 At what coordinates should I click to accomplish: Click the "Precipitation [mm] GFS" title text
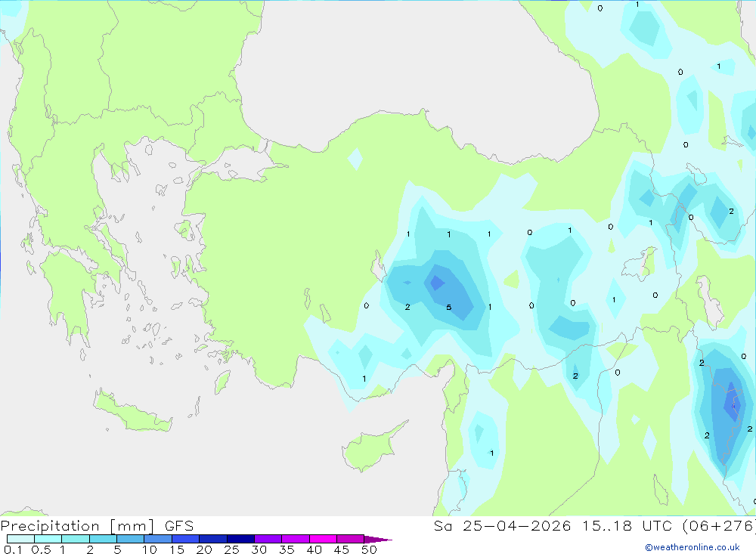(x=97, y=526)
